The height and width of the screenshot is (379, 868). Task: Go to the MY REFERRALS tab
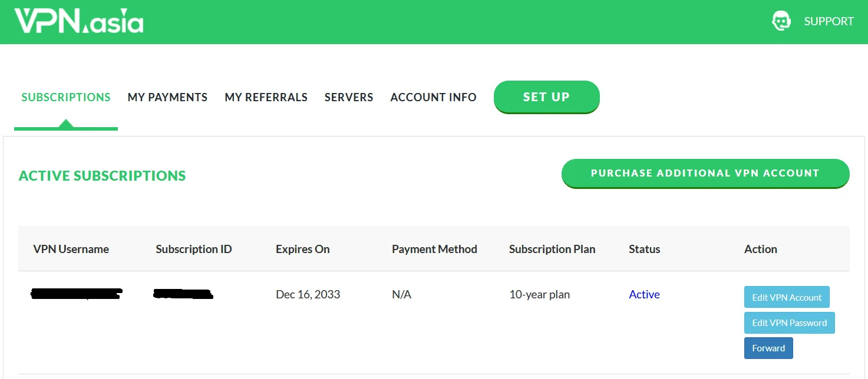click(x=266, y=97)
